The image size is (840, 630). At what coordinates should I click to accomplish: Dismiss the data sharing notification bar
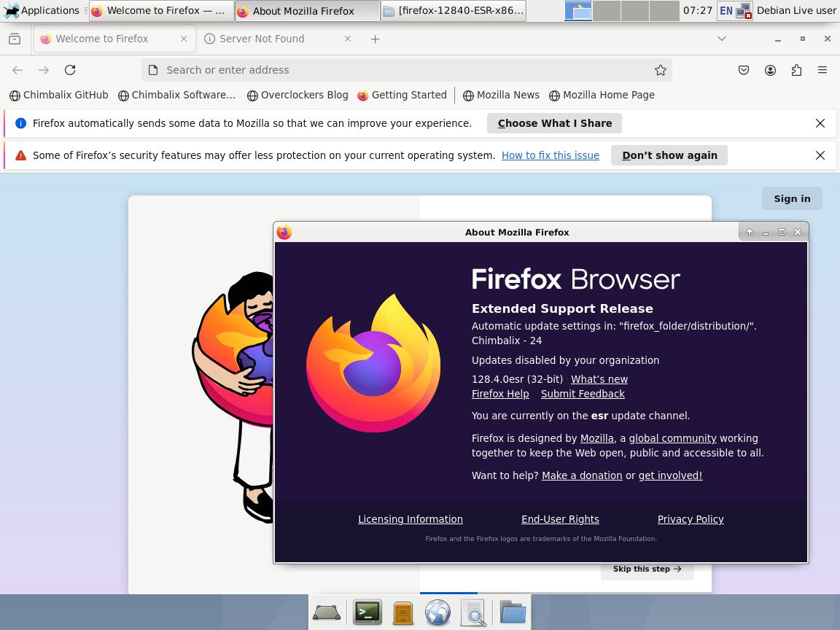click(820, 123)
